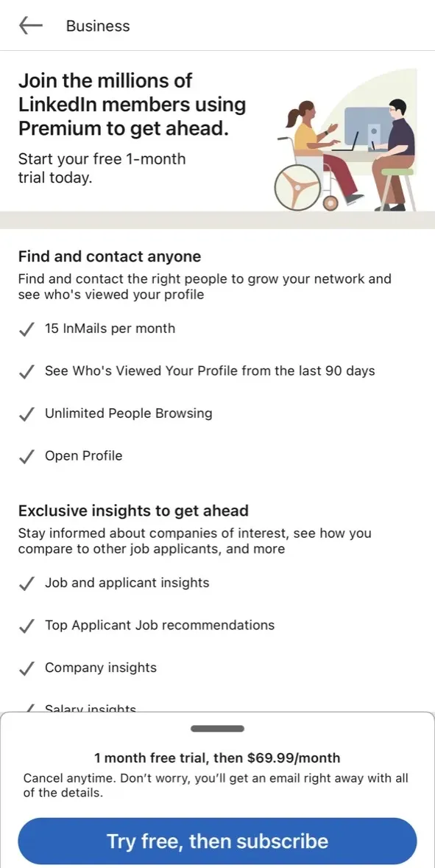Select the checkmark beside Job and applicant insights

(26, 585)
